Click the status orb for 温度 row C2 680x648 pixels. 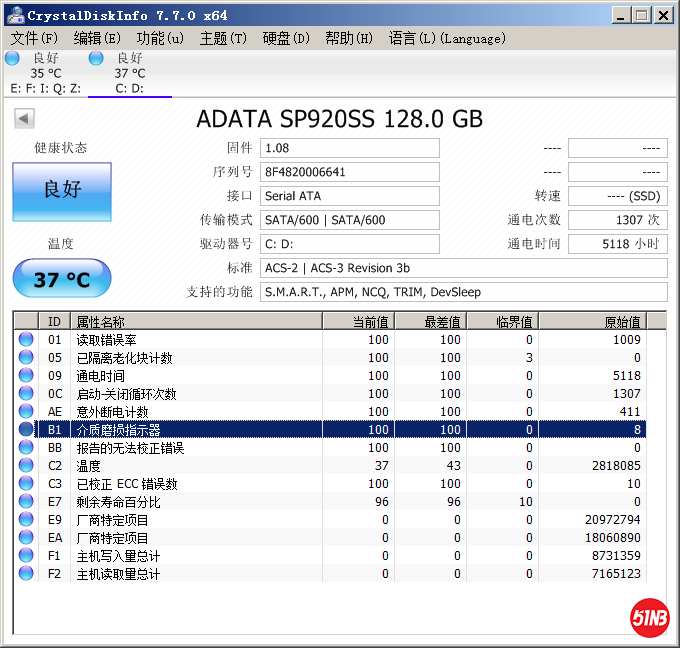click(26, 466)
